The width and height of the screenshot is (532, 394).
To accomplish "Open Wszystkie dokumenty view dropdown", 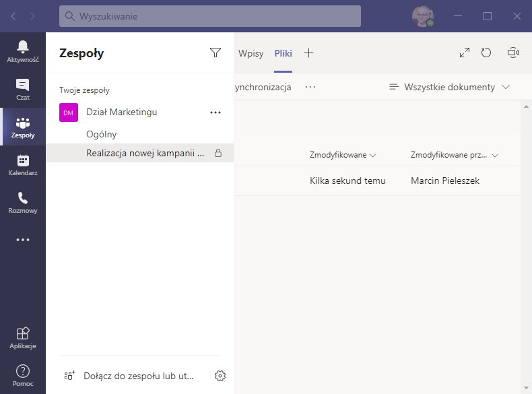I will [x=450, y=87].
